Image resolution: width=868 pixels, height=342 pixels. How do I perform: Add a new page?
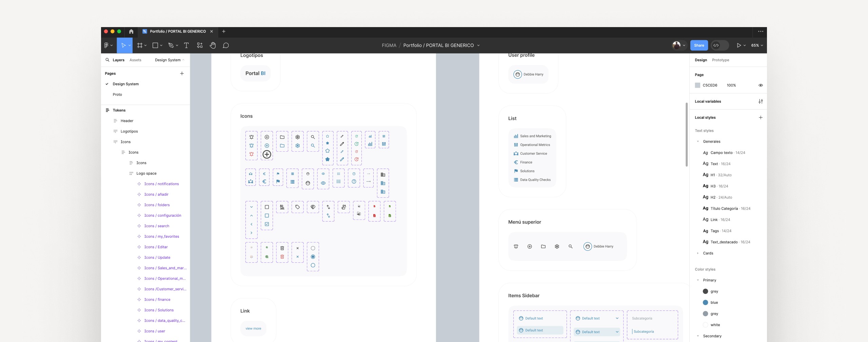[182, 73]
